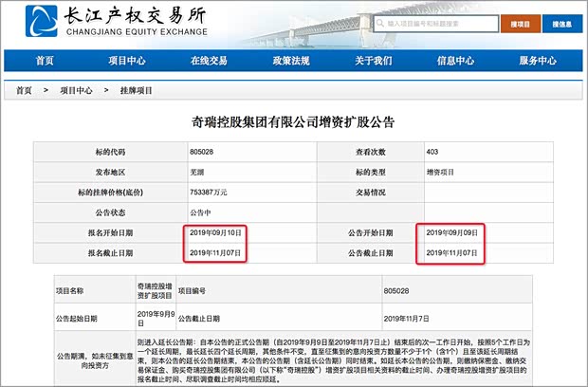Click the Changjiang Equity Exchange logo
588x387 pixels.
click(x=117, y=21)
